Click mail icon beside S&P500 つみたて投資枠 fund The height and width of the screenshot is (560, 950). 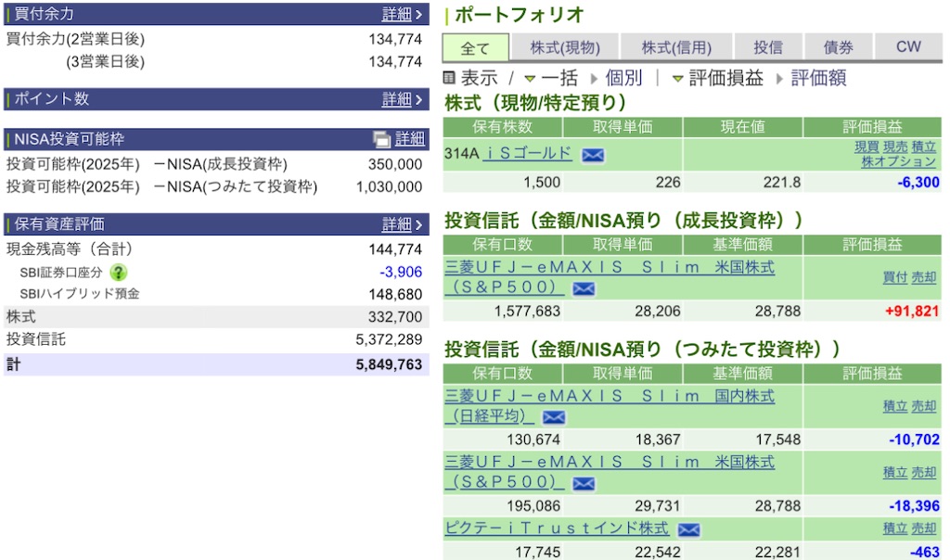click(584, 484)
